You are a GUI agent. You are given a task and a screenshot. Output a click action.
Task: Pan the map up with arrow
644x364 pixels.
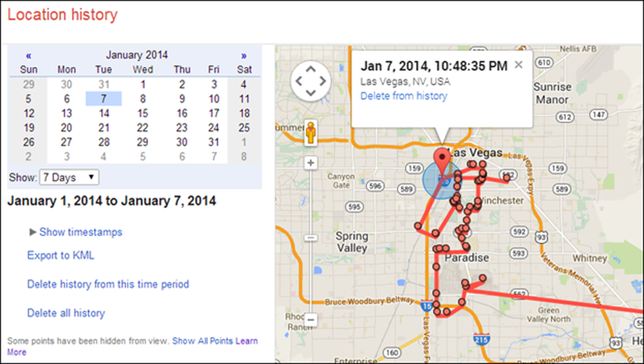(x=311, y=69)
